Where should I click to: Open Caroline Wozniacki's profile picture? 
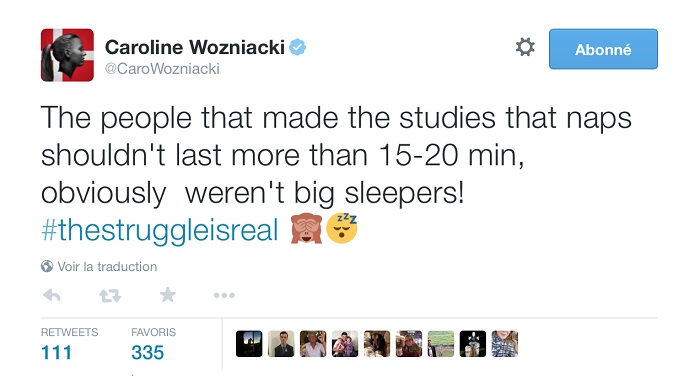point(67,55)
